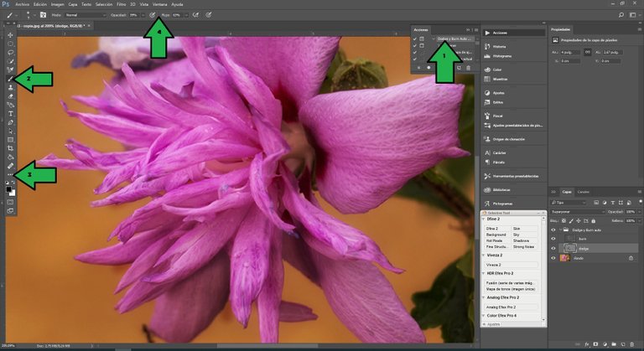Open the Imagen menu

click(57, 4)
